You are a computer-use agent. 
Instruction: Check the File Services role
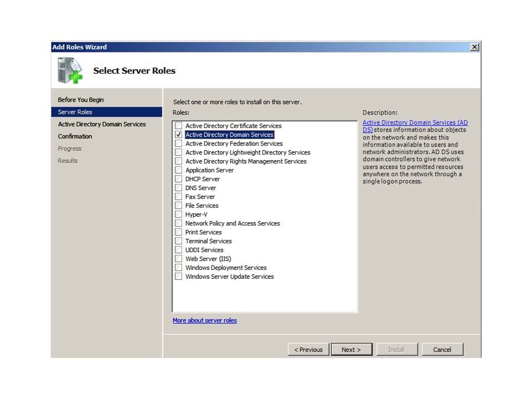coord(178,206)
